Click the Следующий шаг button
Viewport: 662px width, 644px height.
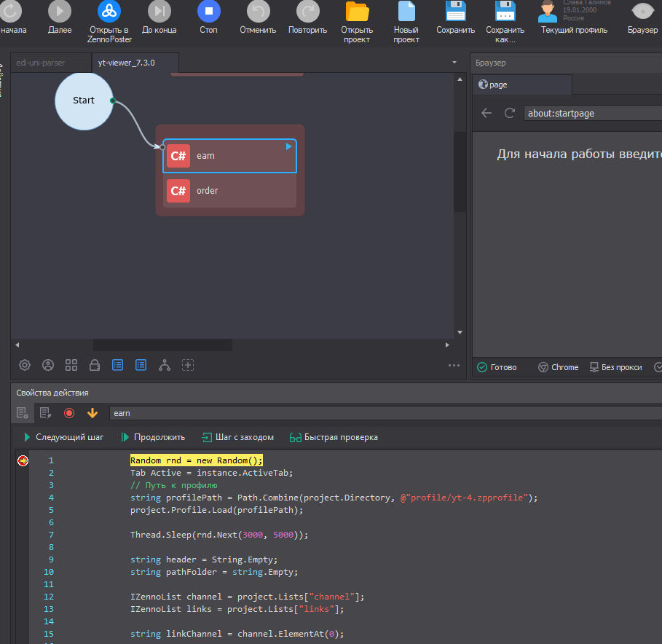tap(63, 437)
